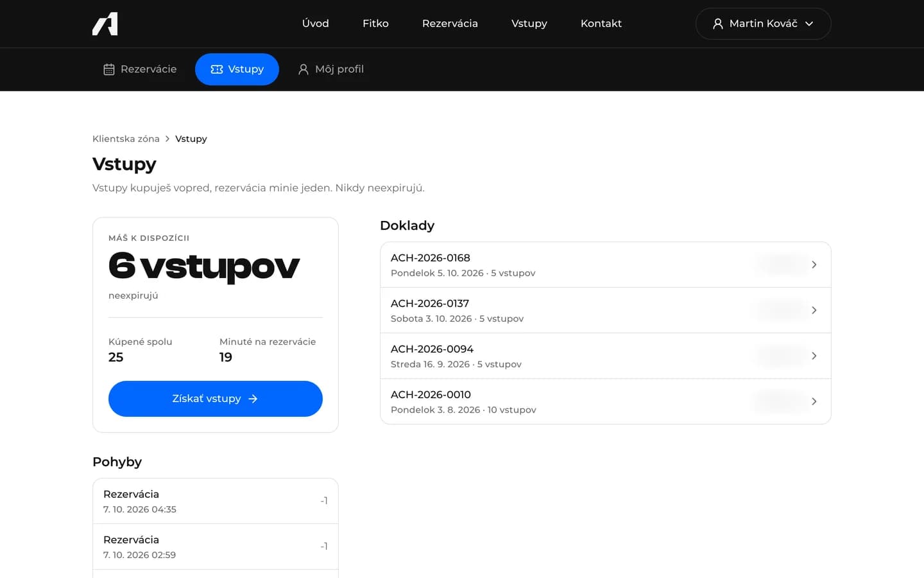
Task: Click the user icon beside Martin Kováč
Action: [x=718, y=24]
